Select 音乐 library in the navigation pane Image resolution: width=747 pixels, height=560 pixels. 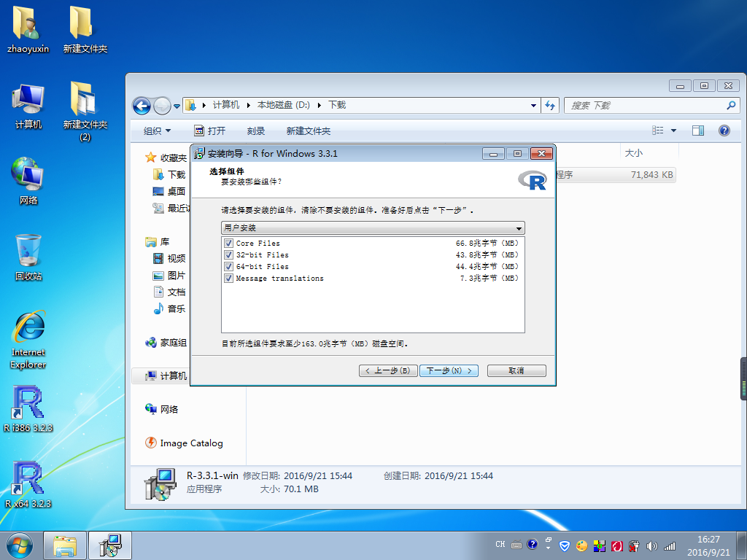tap(169, 309)
